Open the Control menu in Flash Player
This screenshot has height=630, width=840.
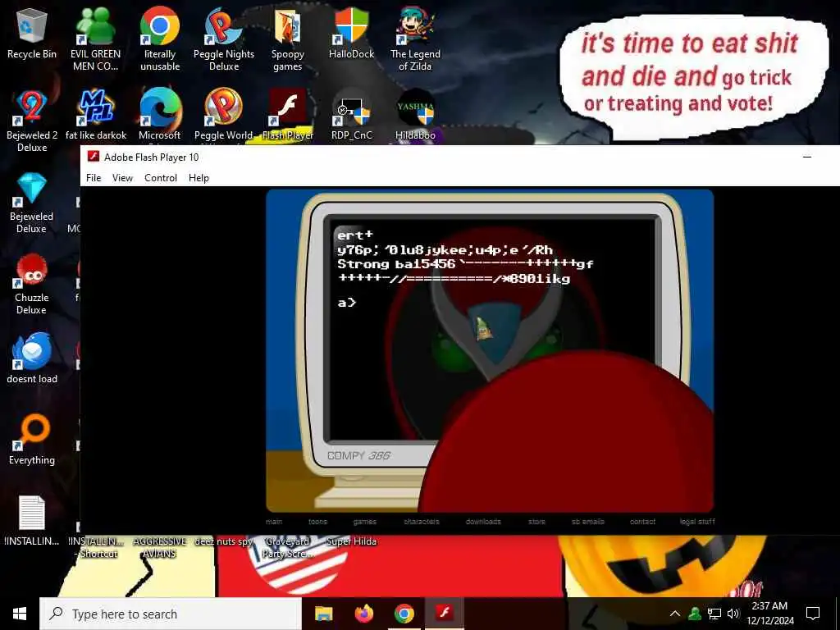tap(161, 178)
